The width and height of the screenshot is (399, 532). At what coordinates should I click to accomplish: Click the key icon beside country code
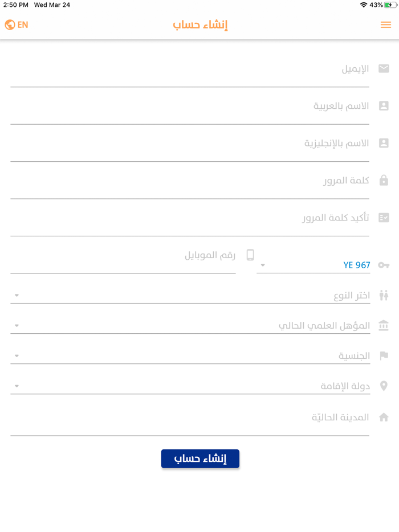[384, 265]
